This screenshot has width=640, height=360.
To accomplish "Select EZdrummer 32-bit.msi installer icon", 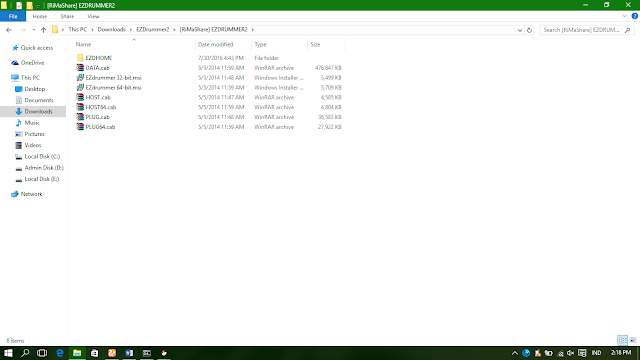I will tap(80, 78).
